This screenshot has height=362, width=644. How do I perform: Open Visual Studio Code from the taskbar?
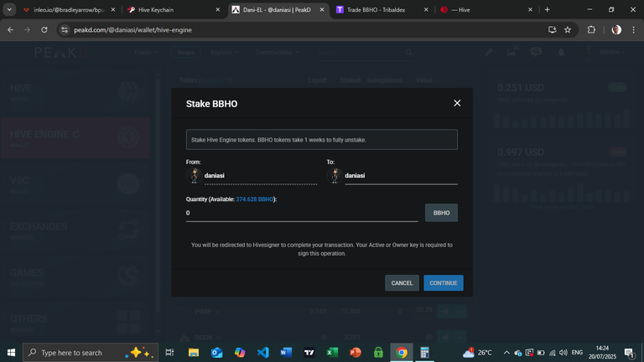tap(262, 352)
